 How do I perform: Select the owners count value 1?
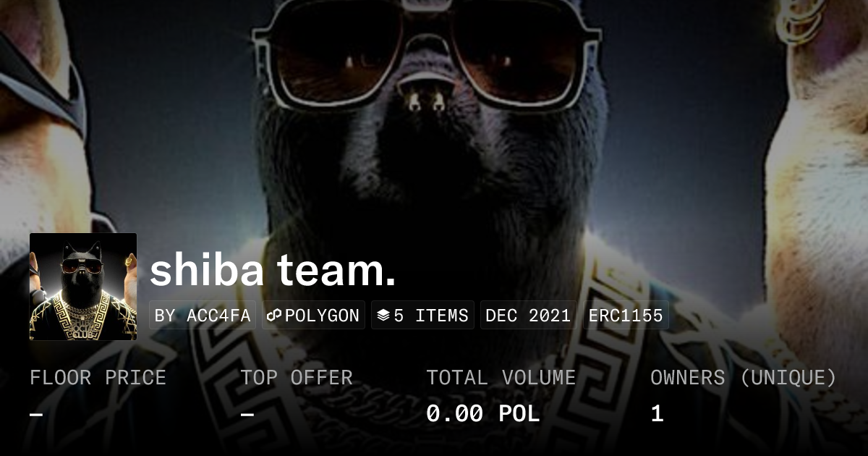coord(657,414)
